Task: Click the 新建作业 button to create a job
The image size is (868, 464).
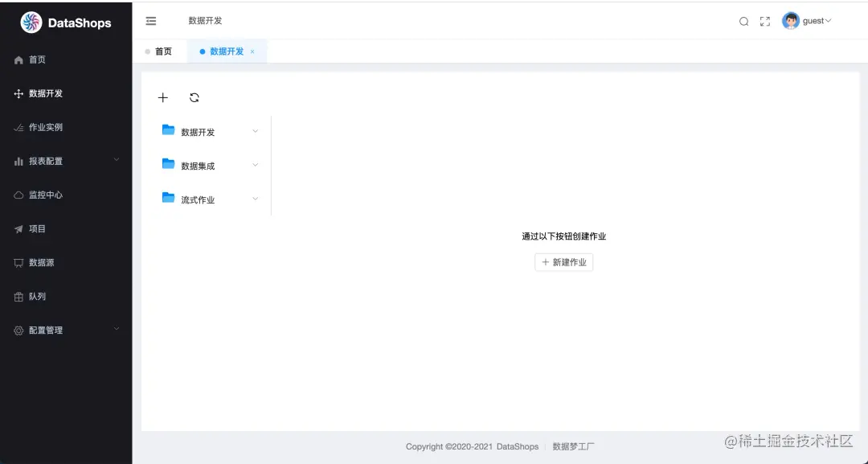Action: 563,261
